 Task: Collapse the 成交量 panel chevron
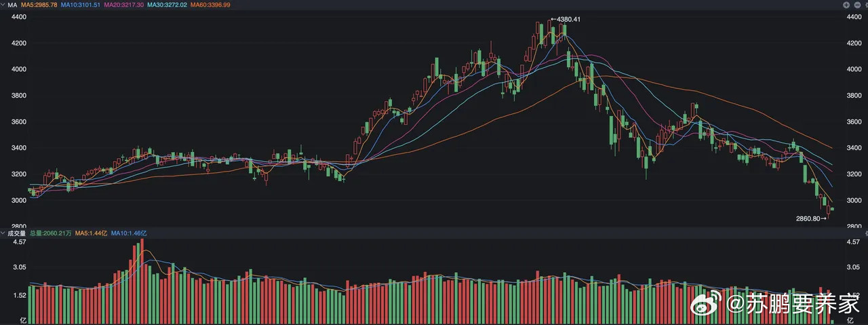coord(3,233)
